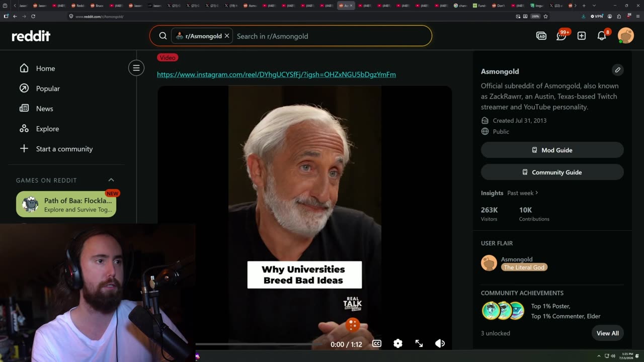
Task: Go to the Reddit home logo
Action: pyautogui.click(x=31, y=36)
